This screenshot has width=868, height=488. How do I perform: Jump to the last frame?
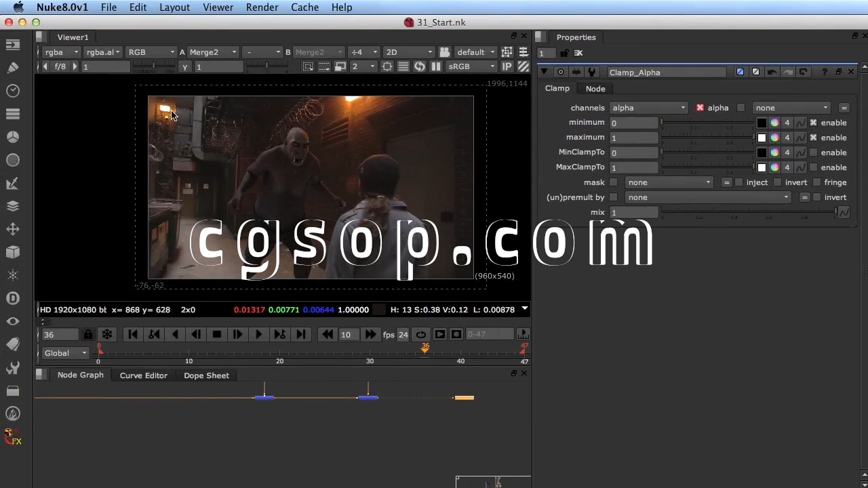[300, 334]
